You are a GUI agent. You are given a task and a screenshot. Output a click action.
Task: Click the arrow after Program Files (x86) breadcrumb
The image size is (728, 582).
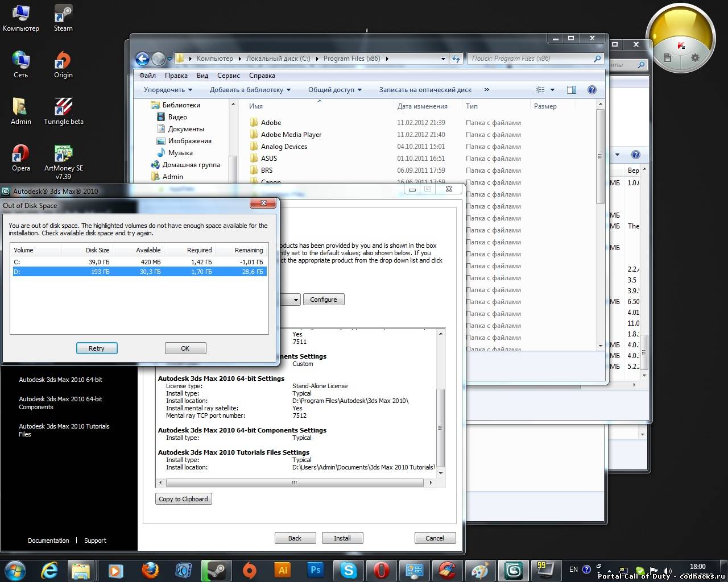click(387, 59)
